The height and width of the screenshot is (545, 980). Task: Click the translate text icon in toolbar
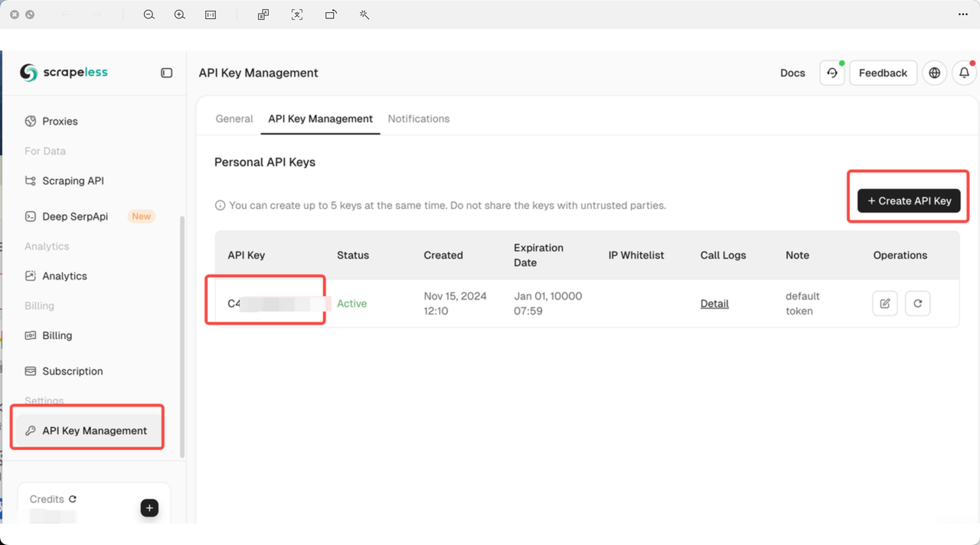[x=263, y=15]
